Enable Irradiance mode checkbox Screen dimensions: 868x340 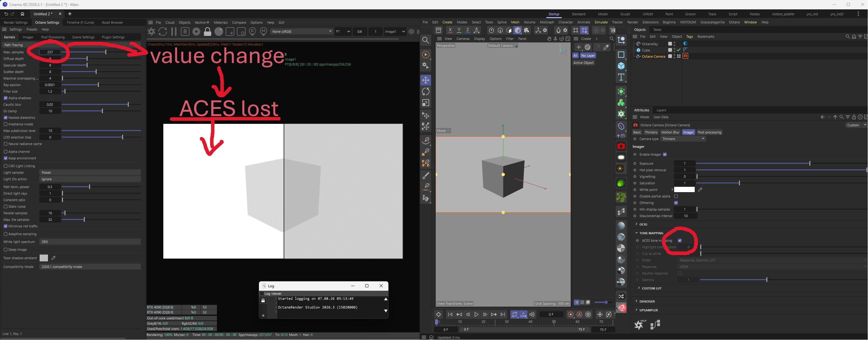[x=5, y=124]
